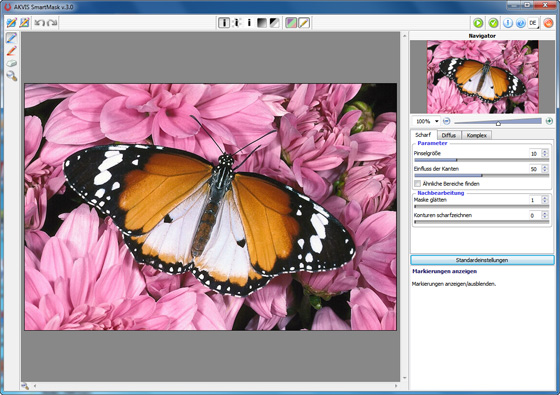
Task: Click the Einfluss der Kanten spinner arrows
Action: [x=545, y=169]
